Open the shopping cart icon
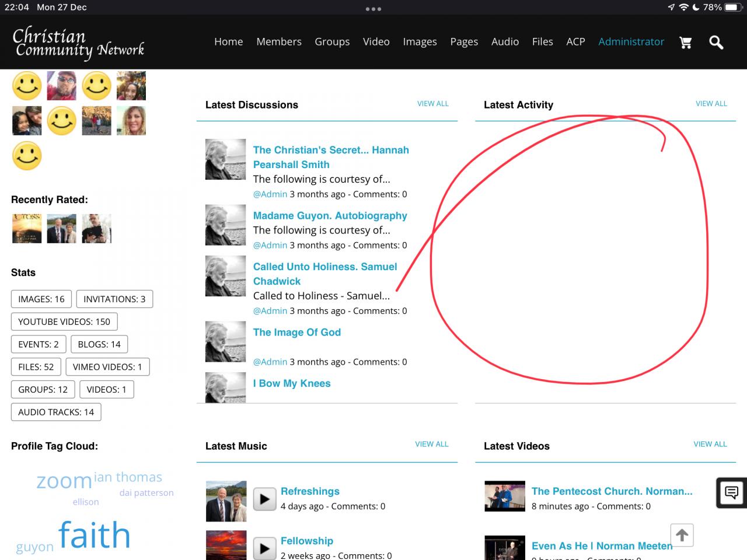This screenshot has height=560, width=747. [686, 42]
